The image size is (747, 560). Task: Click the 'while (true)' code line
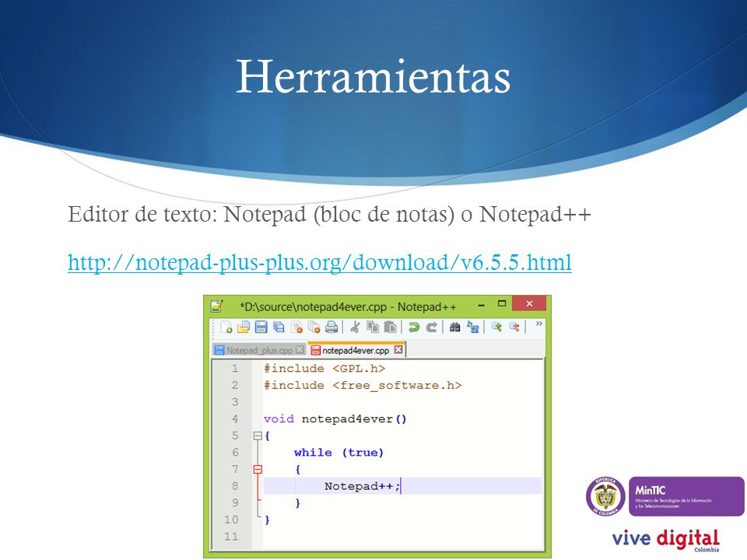[x=338, y=453]
